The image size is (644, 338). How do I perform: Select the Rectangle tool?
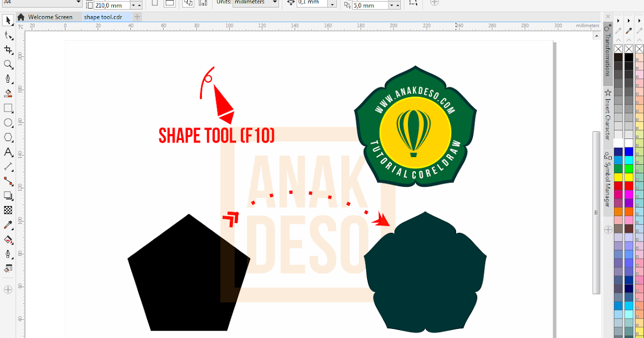(x=8, y=108)
